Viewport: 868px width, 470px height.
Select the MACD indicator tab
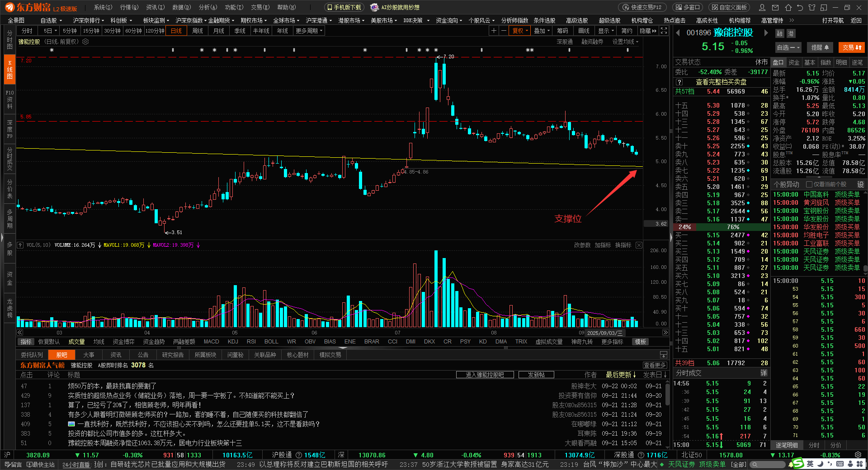[x=211, y=342]
